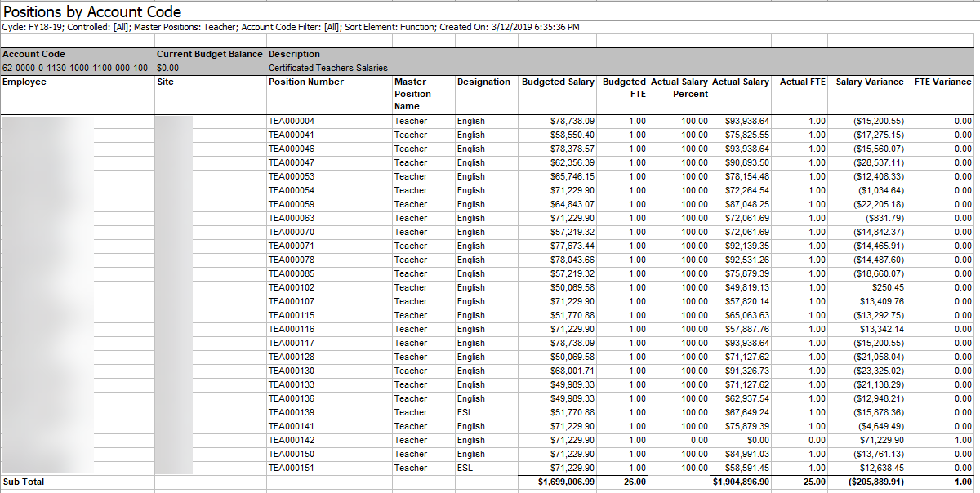Select position number TEA000150
The height and width of the screenshot is (493, 980).
coord(292,455)
